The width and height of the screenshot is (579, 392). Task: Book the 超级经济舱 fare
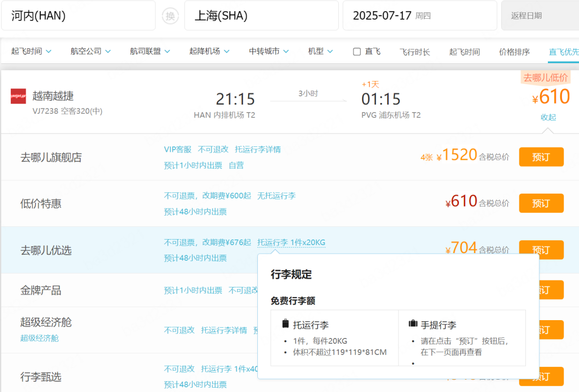click(x=551, y=330)
